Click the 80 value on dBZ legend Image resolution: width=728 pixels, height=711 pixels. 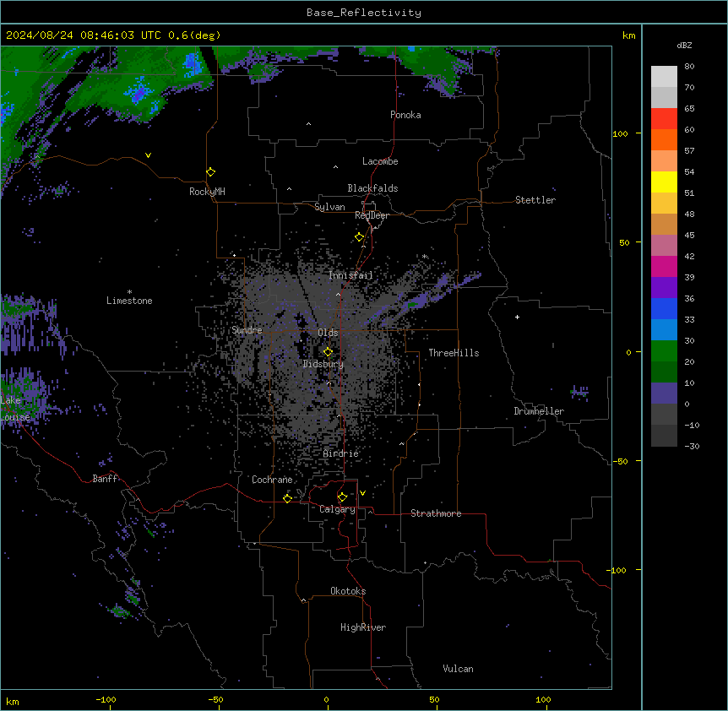click(689, 67)
